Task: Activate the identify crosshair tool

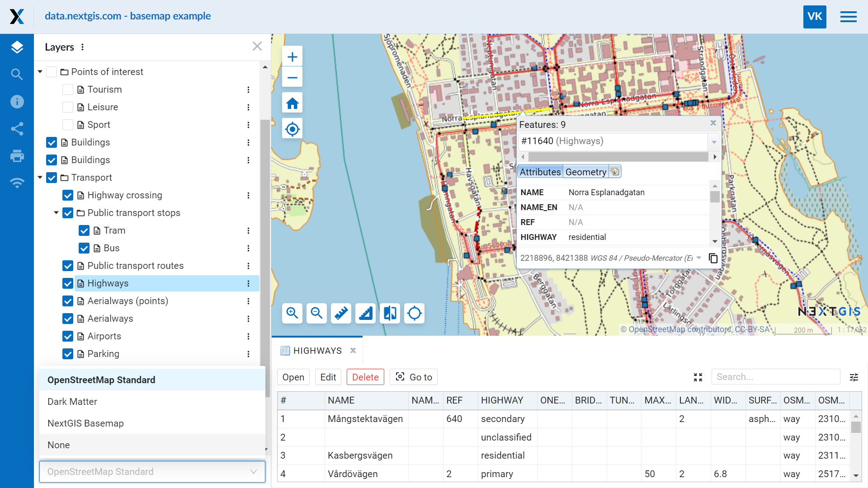Action: pyautogui.click(x=414, y=313)
